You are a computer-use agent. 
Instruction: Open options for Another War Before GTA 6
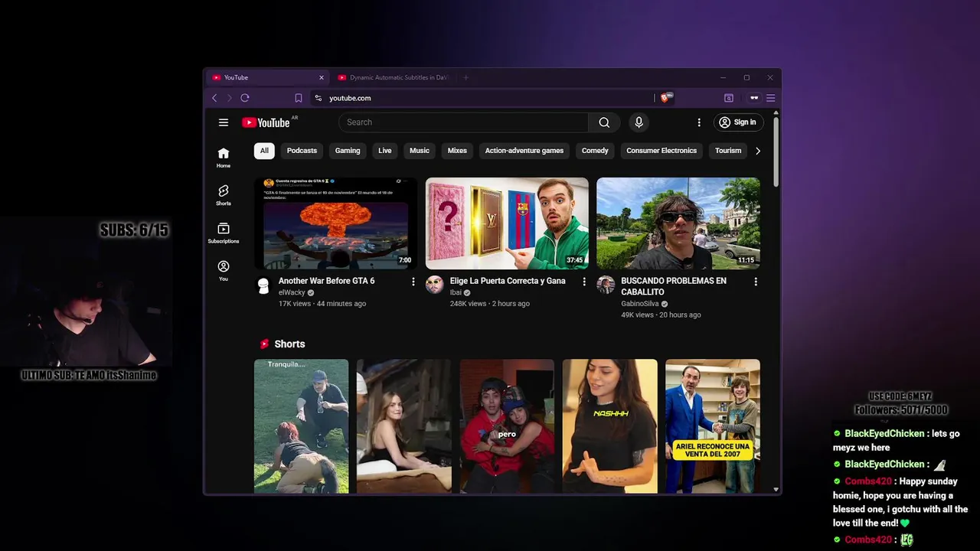click(413, 282)
